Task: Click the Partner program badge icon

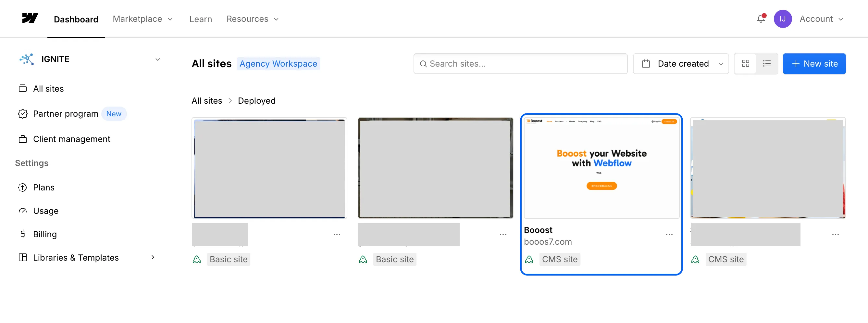Action: [23, 114]
